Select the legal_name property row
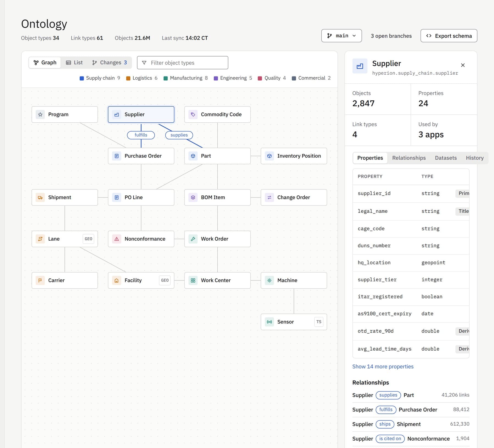This screenshot has width=494, height=448. coord(411,211)
